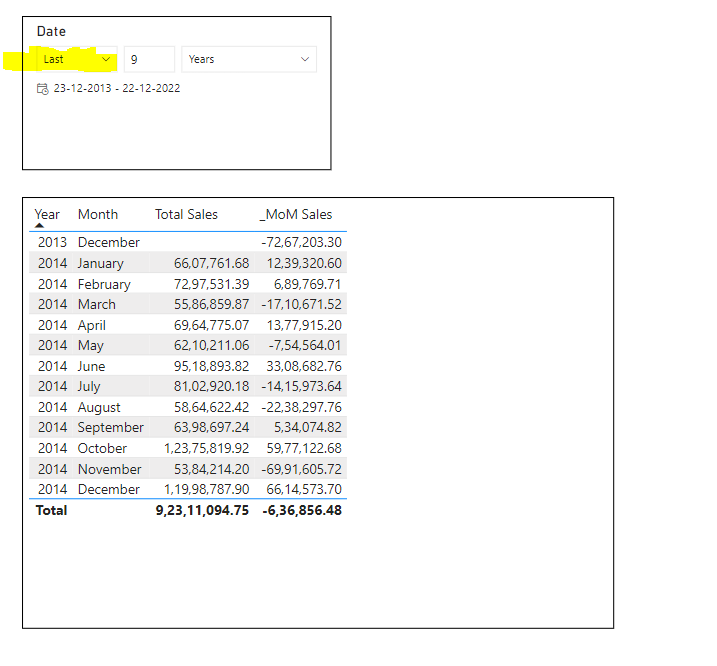717x666 pixels.
Task: Select September total sales 63,98,697.24
Action: click(x=211, y=428)
